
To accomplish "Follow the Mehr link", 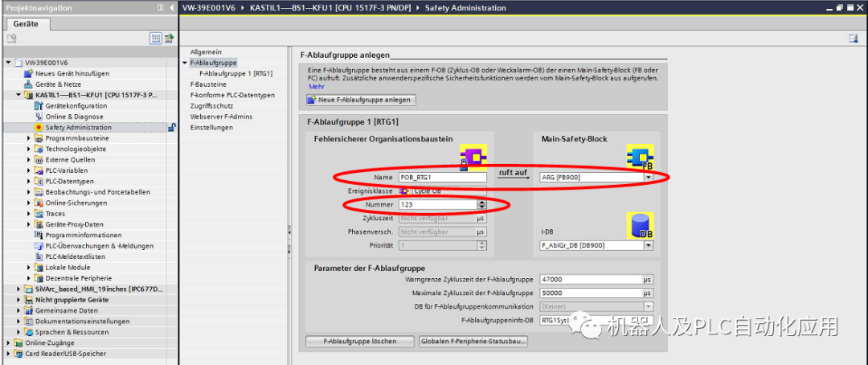I will coord(316,87).
